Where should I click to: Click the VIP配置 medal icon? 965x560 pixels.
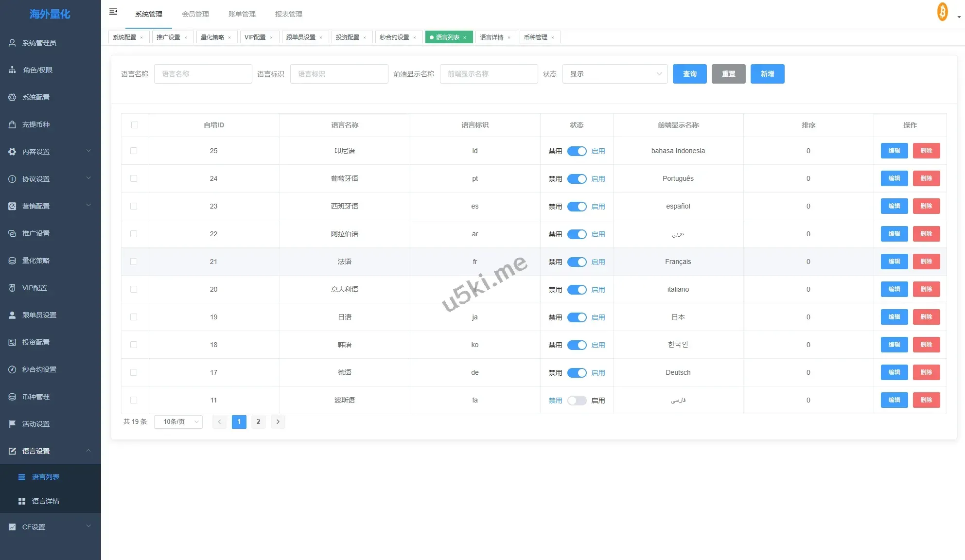coord(12,288)
